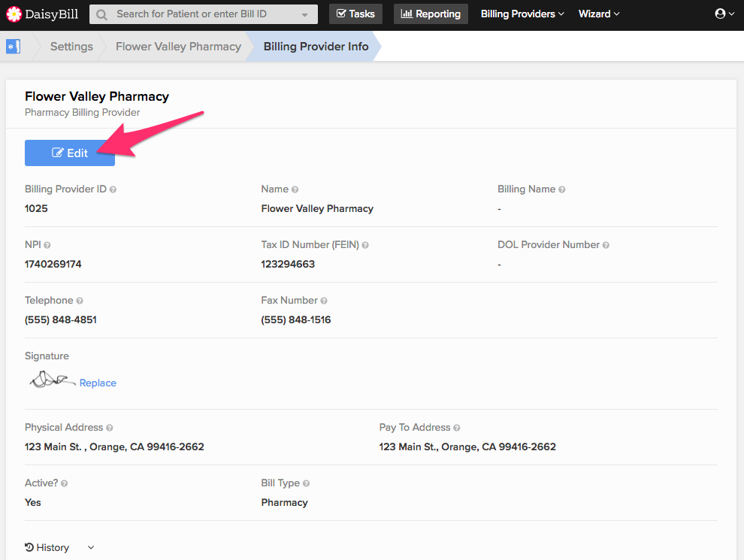Click the History clock icon
The image size is (744, 560).
coord(29,547)
